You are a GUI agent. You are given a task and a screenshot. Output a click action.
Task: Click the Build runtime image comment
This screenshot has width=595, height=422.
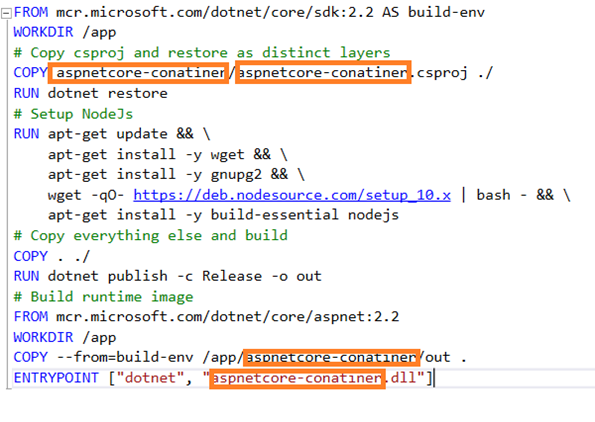tap(104, 297)
